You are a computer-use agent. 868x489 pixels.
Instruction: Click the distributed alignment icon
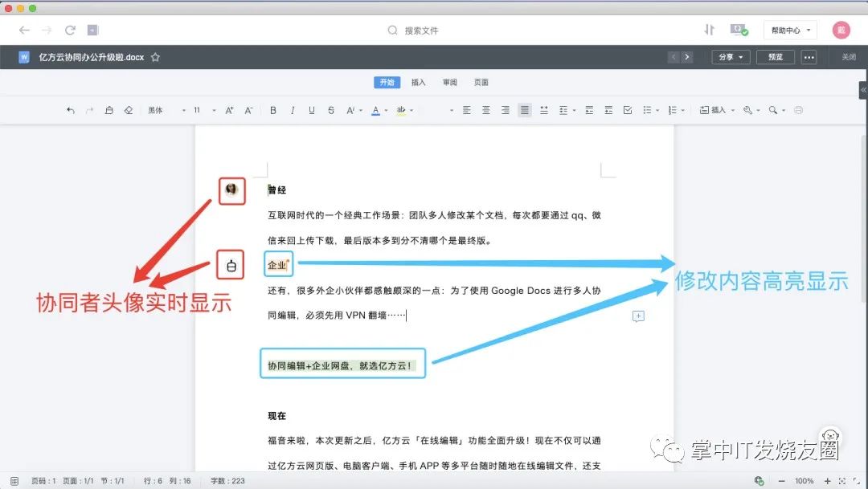544,110
